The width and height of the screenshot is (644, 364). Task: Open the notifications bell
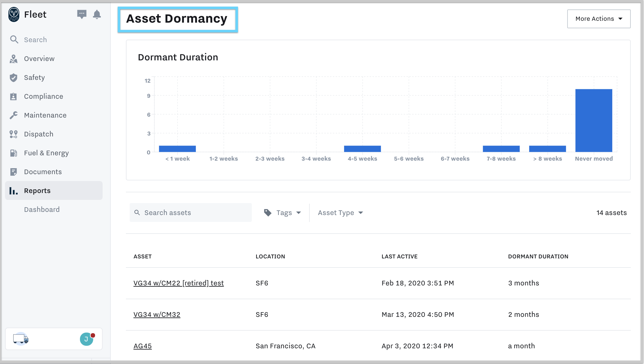tap(97, 14)
